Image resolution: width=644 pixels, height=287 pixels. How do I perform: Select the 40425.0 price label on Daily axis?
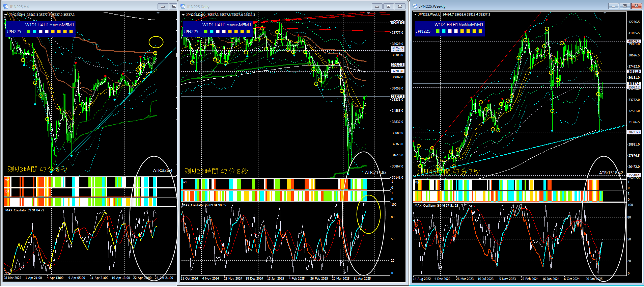pyautogui.click(x=397, y=22)
